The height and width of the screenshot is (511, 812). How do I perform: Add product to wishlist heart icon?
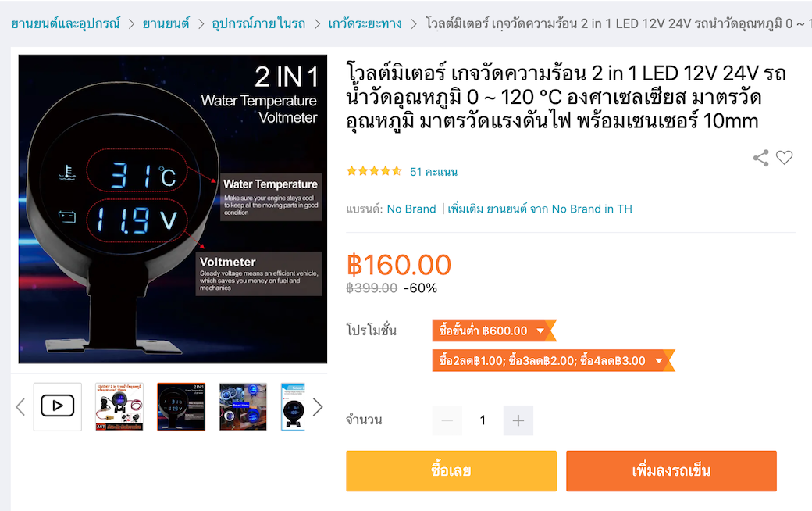click(x=784, y=158)
